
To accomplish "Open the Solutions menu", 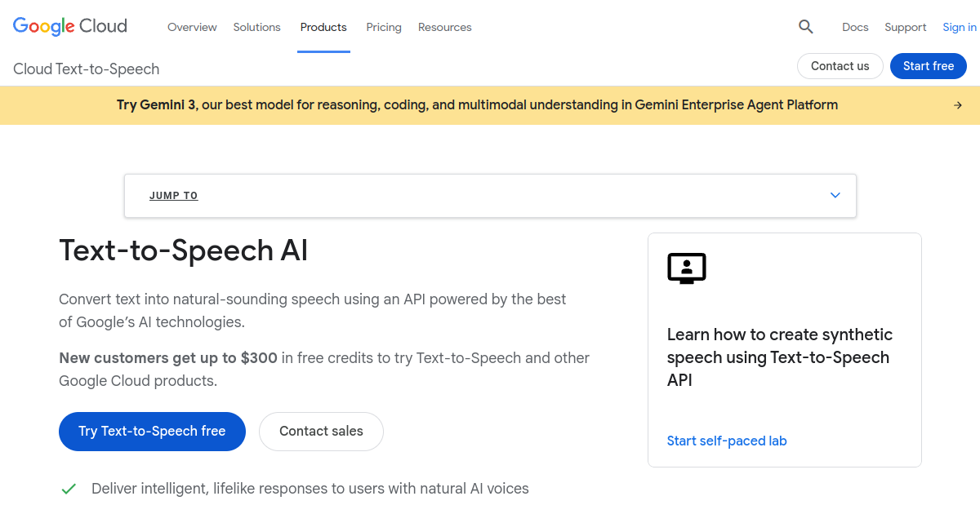I will point(257,27).
